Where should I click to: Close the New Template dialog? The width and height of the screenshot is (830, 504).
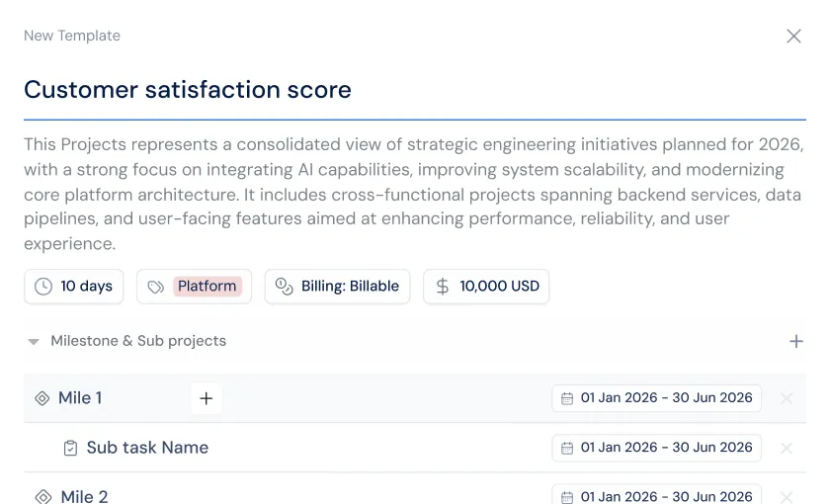pos(793,36)
